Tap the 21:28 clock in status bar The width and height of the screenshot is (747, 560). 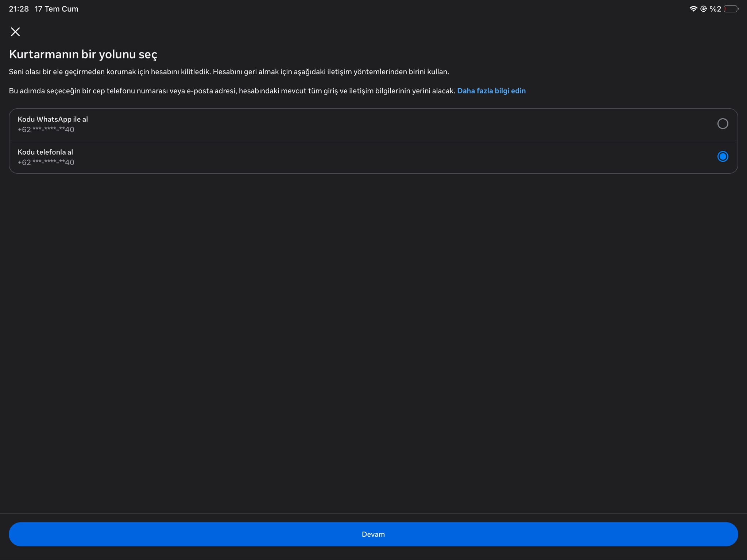pyautogui.click(x=19, y=9)
